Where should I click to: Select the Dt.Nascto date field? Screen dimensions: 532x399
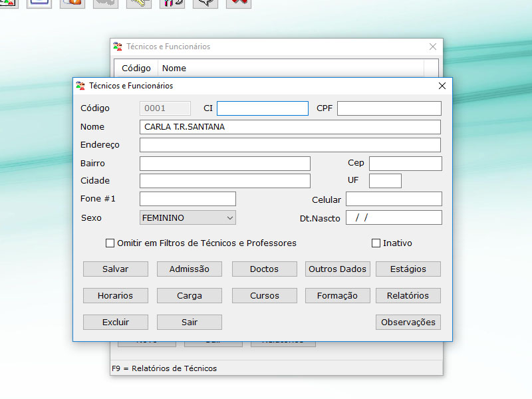point(394,217)
